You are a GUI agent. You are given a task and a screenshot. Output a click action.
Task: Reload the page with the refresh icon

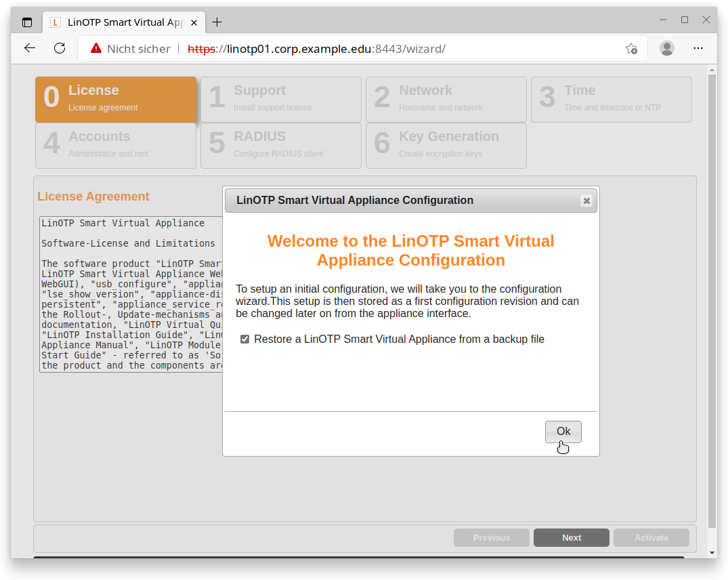[60, 48]
